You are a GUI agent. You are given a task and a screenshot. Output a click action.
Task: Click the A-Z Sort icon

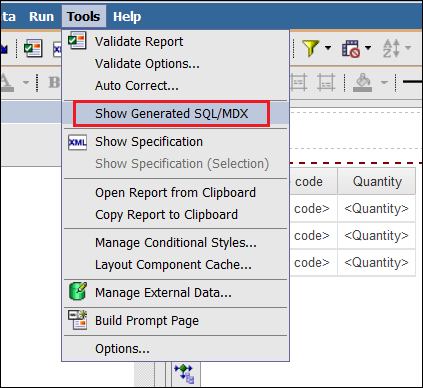tap(391, 48)
